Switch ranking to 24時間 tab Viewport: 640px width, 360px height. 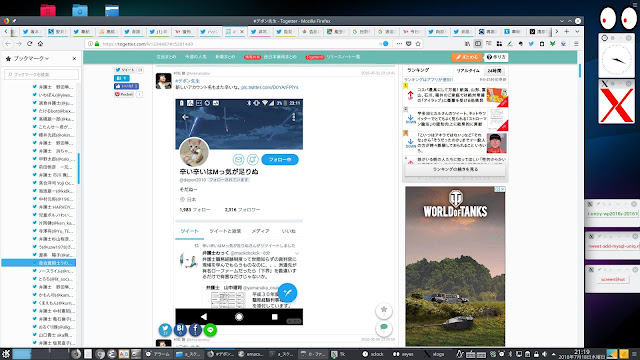tap(494, 71)
